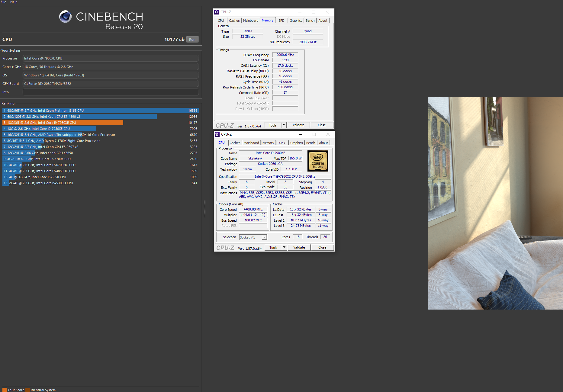Click the orange Your Score legend swatch

point(5,390)
